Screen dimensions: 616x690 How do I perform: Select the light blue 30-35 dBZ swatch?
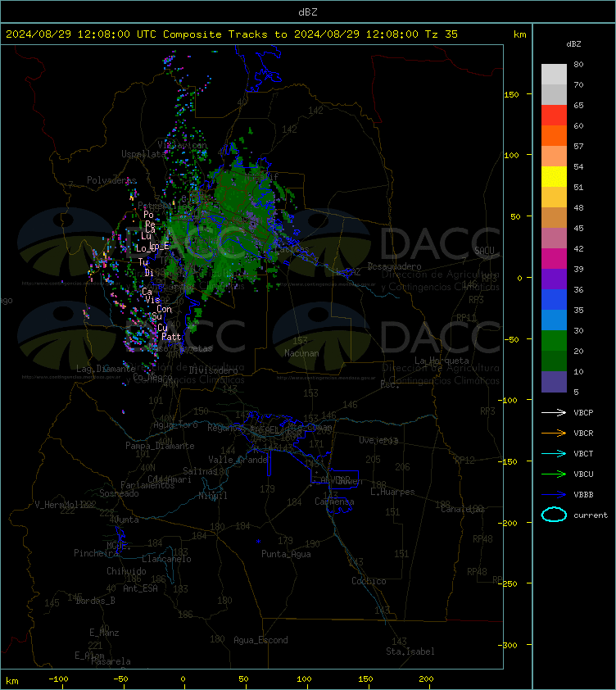click(554, 320)
